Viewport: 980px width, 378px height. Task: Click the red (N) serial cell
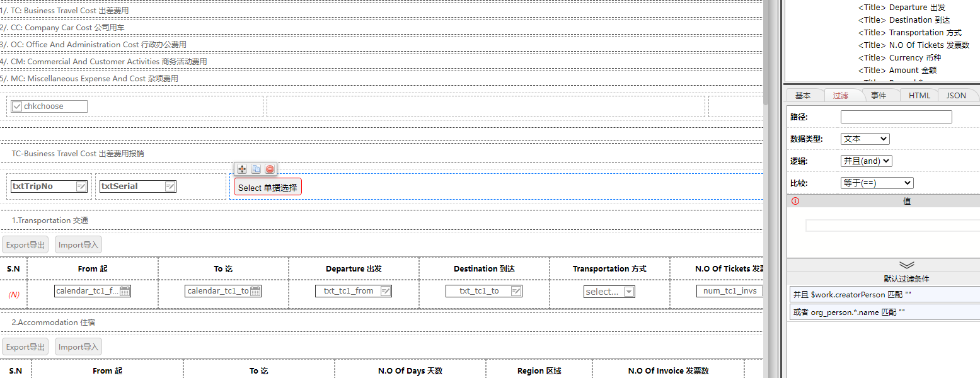point(14,294)
